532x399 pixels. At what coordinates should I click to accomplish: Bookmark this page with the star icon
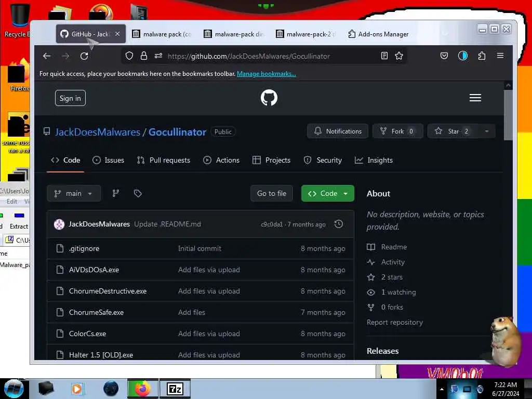pyautogui.click(x=399, y=56)
